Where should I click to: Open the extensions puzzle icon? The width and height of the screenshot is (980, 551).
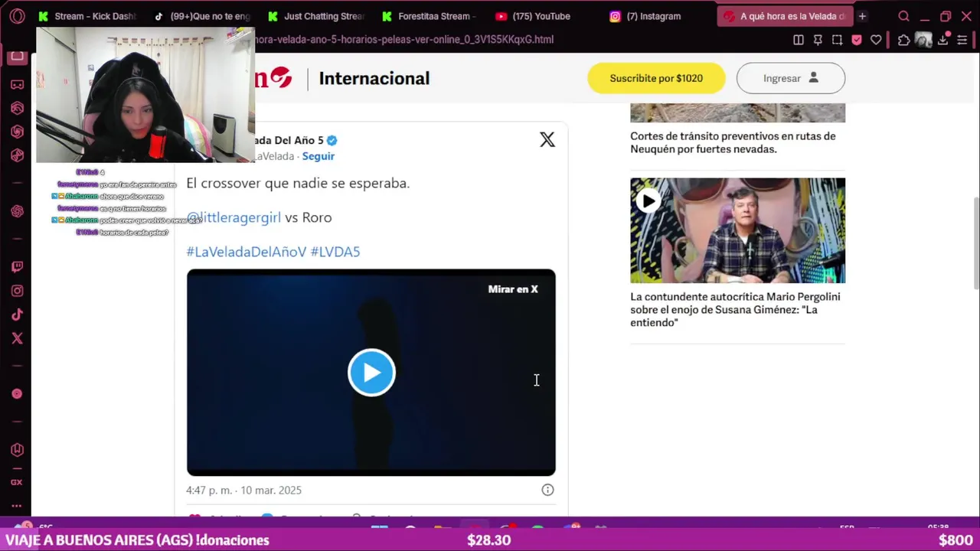(903, 40)
